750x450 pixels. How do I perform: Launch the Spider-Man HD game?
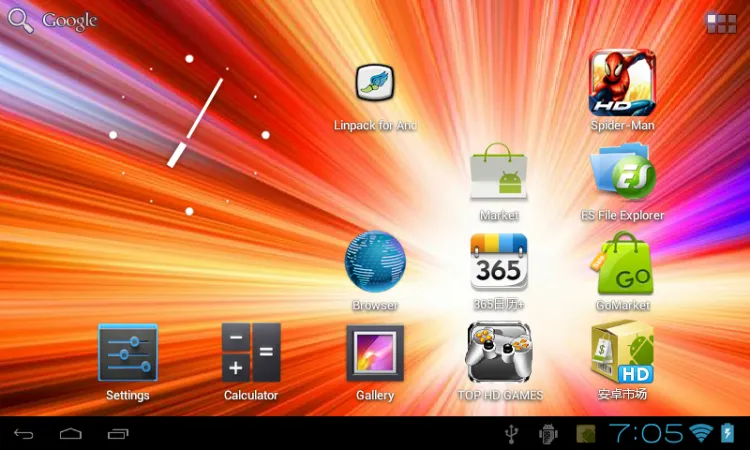coord(622,83)
